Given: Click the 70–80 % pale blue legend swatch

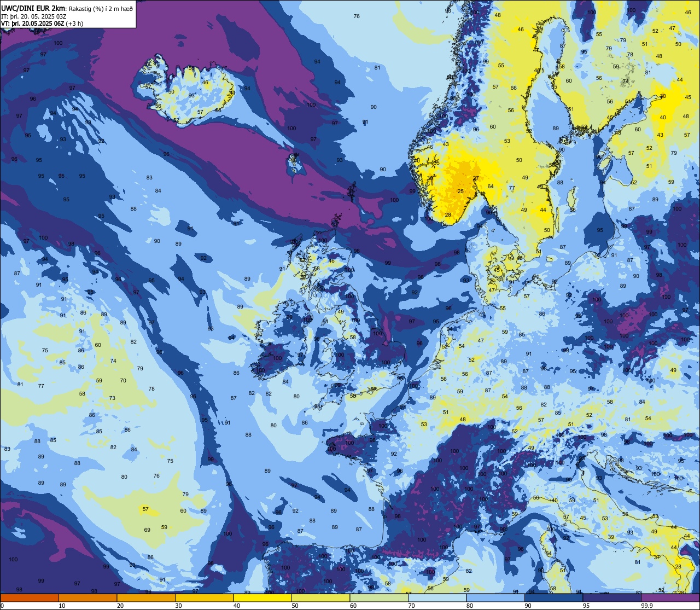Looking at the screenshot, I should [437, 597].
